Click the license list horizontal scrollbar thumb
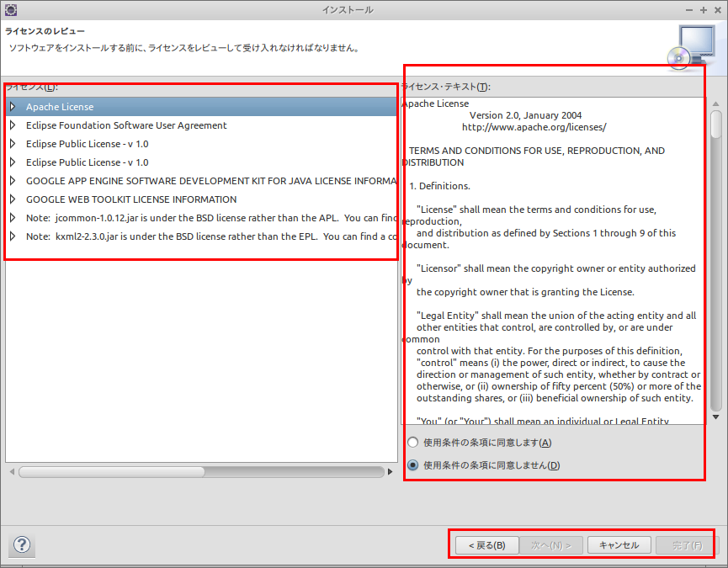728x568 pixels. coord(111,472)
